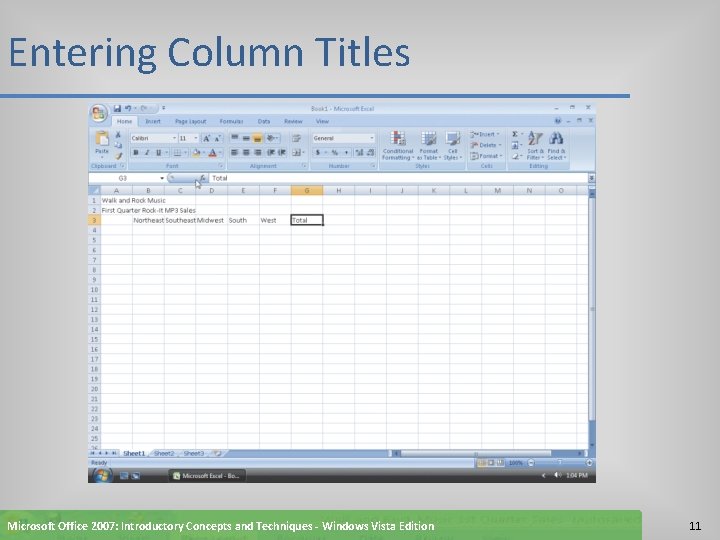The height and width of the screenshot is (540, 720).
Task: Click Delete cells button in Cells group
Action: pos(485,145)
